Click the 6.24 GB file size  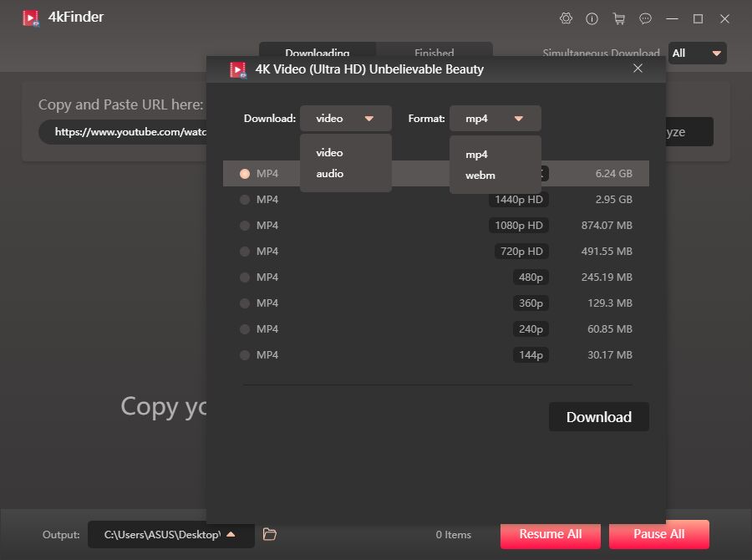pos(614,174)
